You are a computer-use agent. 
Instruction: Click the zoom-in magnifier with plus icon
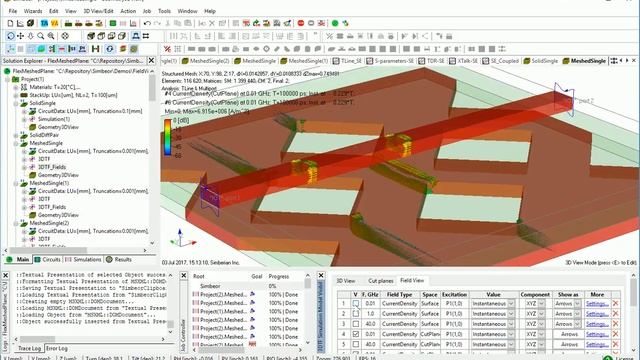click(x=51, y=36)
